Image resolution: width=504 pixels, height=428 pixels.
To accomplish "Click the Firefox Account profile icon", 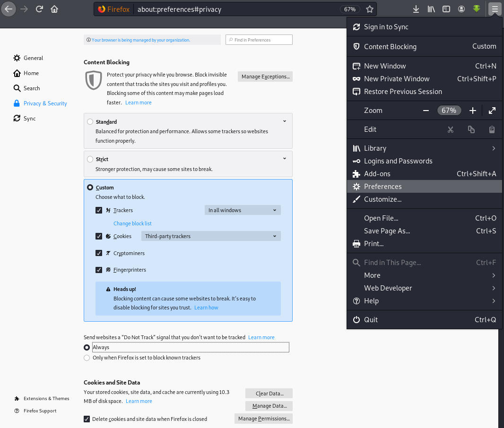I will click(461, 9).
